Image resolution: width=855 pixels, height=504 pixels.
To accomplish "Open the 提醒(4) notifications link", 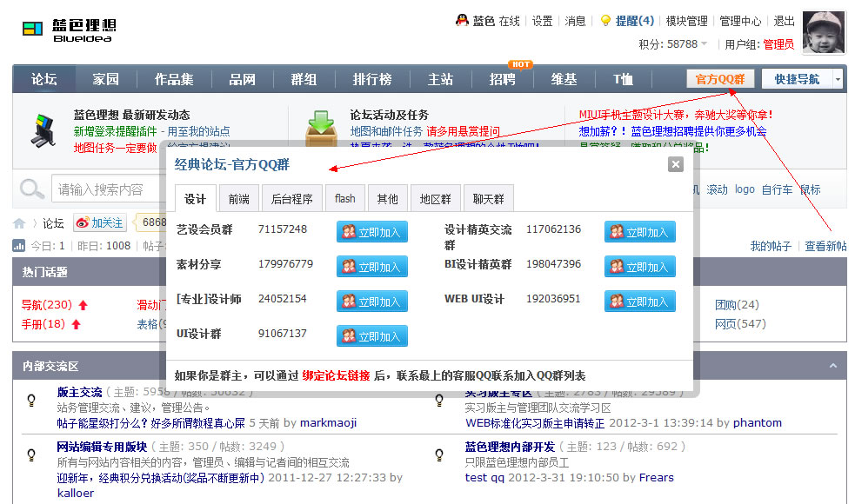I will (635, 21).
